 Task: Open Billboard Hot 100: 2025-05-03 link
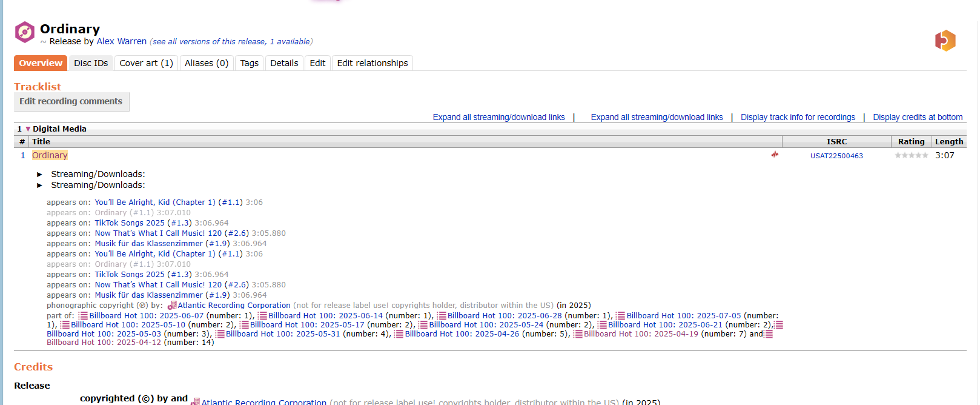(104, 334)
